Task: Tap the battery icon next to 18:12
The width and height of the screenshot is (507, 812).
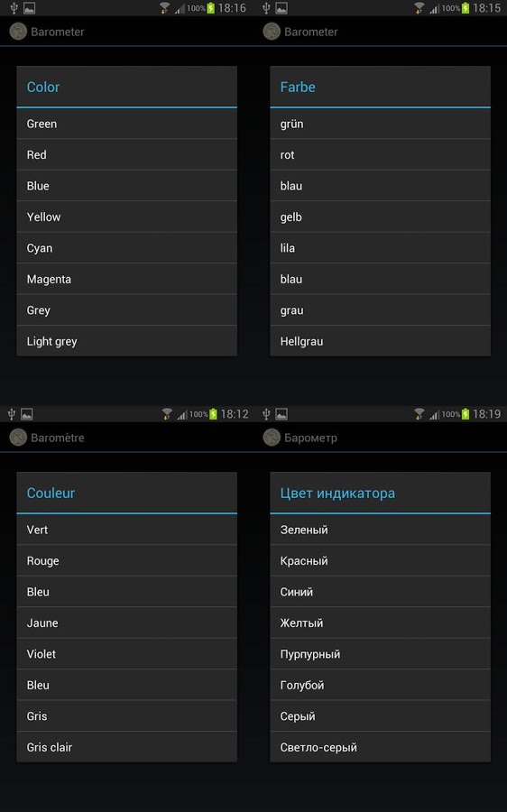Action: (x=213, y=414)
